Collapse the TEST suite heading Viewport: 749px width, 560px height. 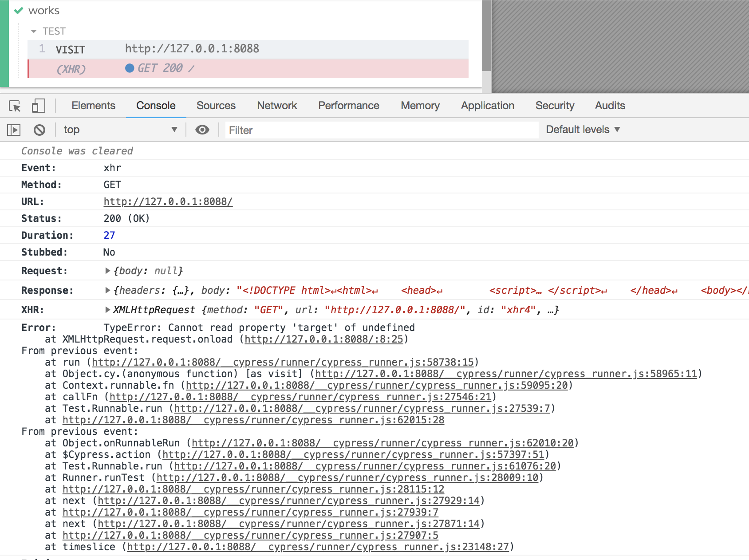click(34, 31)
